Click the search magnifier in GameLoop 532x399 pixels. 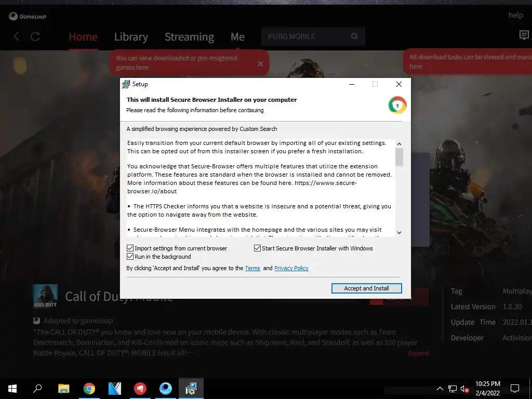(x=354, y=36)
